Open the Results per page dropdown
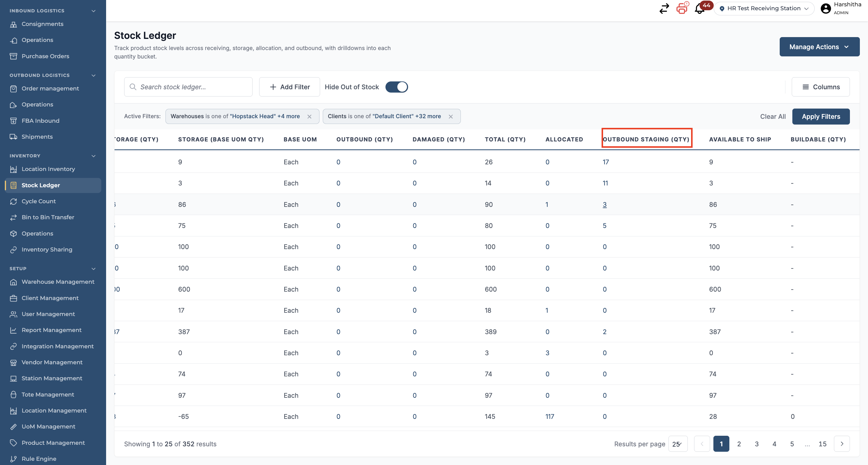This screenshot has height=465, width=868. [678, 444]
